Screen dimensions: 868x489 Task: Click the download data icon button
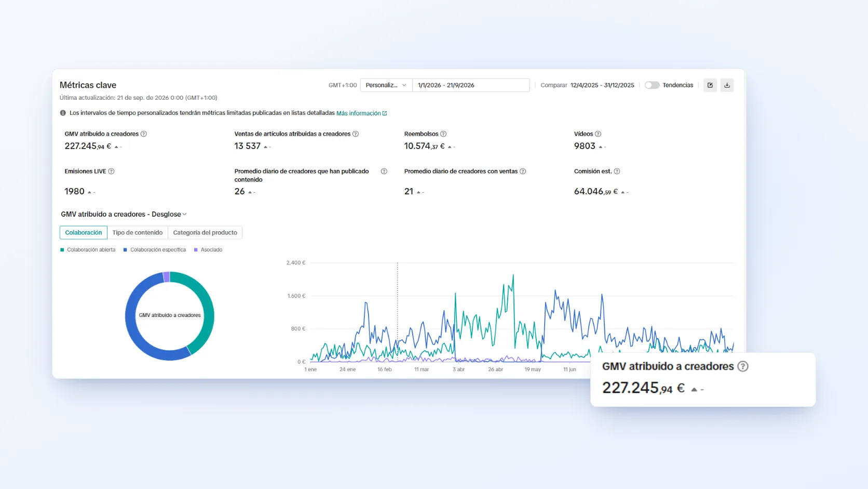coord(727,85)
